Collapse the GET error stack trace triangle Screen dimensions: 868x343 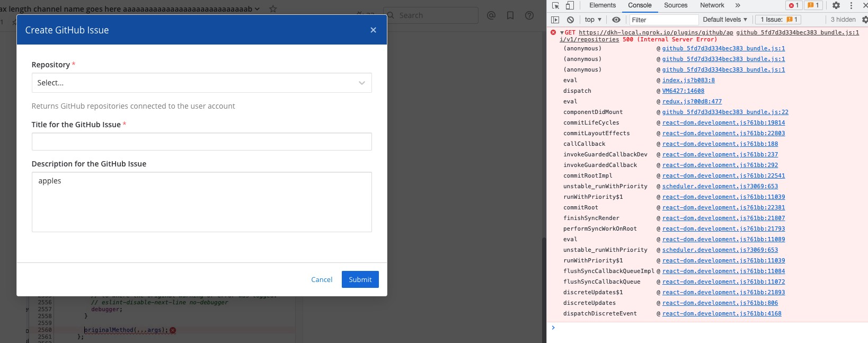(x=562, y=33)
